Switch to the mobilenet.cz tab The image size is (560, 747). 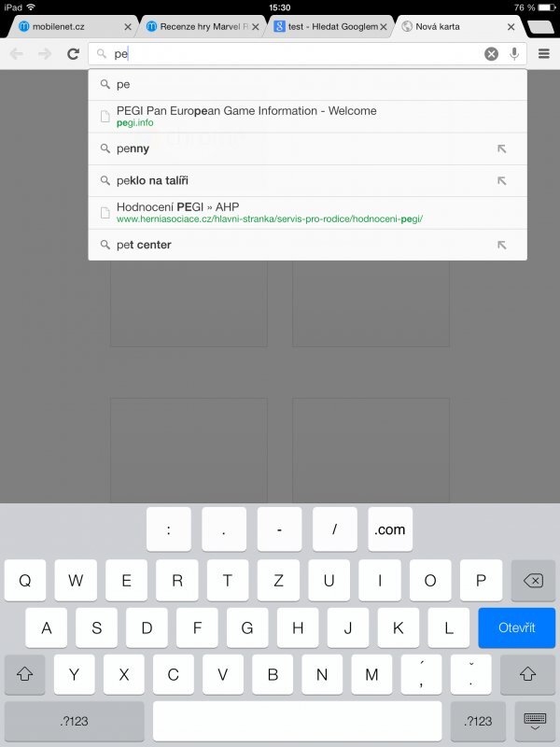coord(72,27)
